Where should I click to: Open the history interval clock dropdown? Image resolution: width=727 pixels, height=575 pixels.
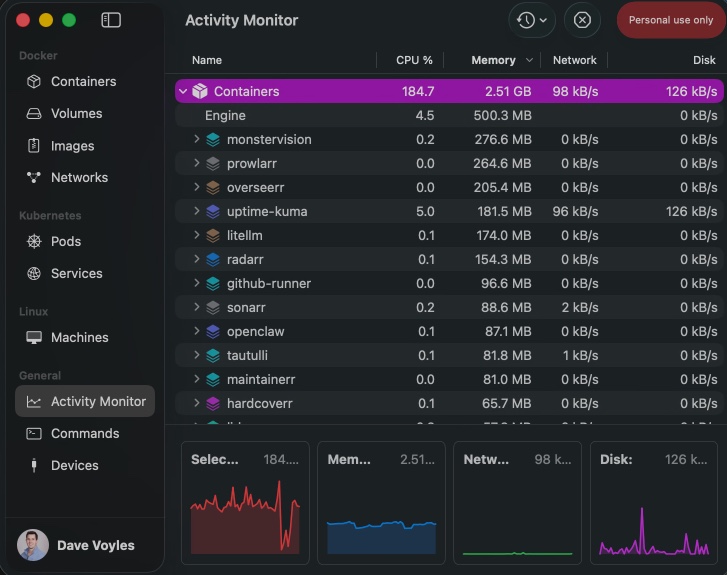tap(532, 20)
